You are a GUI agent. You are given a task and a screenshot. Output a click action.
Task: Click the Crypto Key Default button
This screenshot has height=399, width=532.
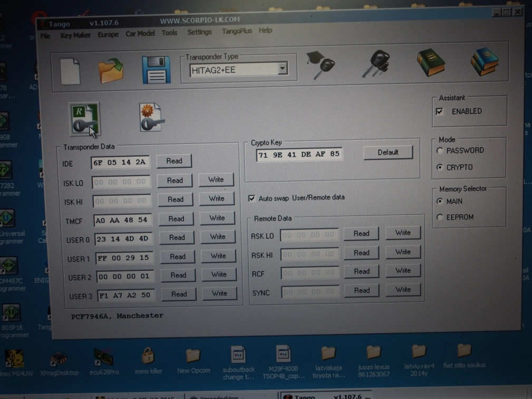click(x=388, y=152)
